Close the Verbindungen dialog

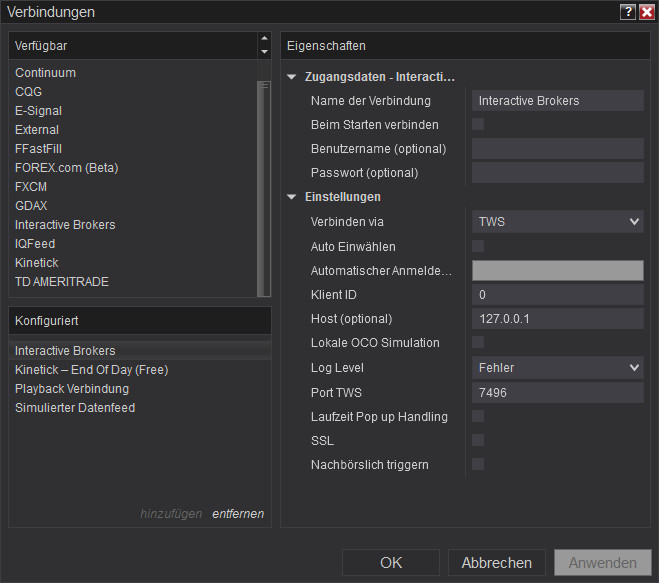point(646,12)
